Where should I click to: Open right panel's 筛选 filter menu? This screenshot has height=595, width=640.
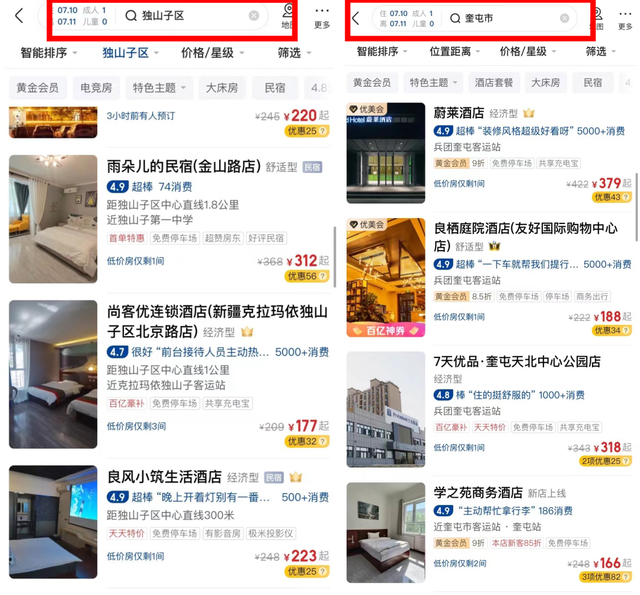tap(600, 51)
